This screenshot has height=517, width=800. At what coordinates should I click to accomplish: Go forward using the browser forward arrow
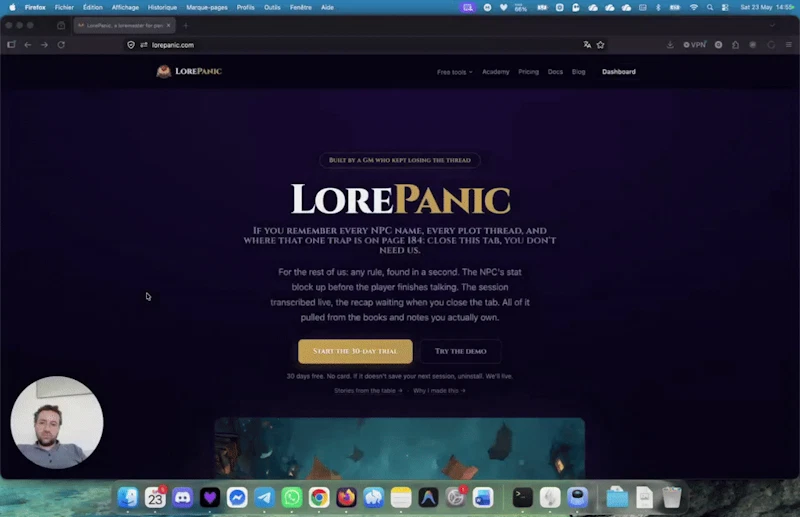click(x=44, y=45)
